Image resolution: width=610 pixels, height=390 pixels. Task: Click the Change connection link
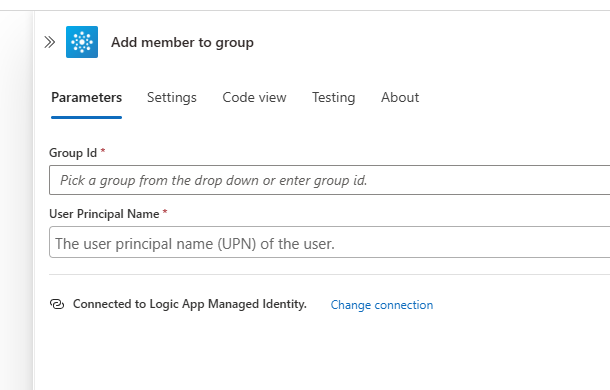pyautogui.click(x=382, y=305)
